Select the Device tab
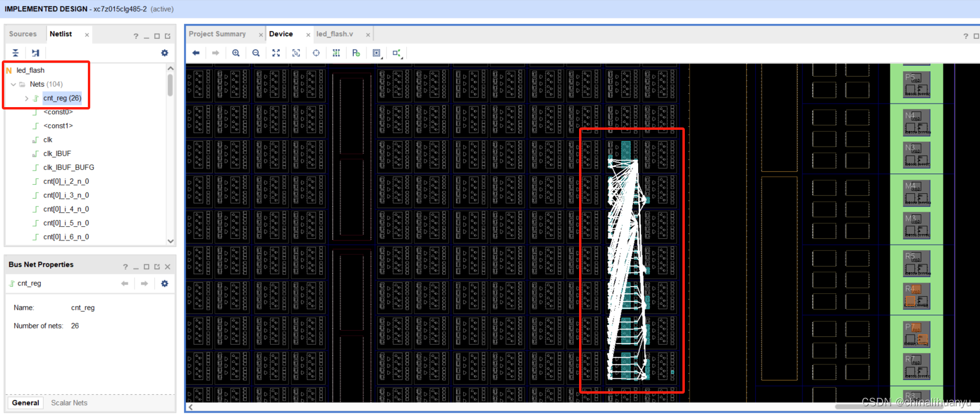The height and width of the screenshot is (414, 980). pyautogui.click(x=281, y=34)
